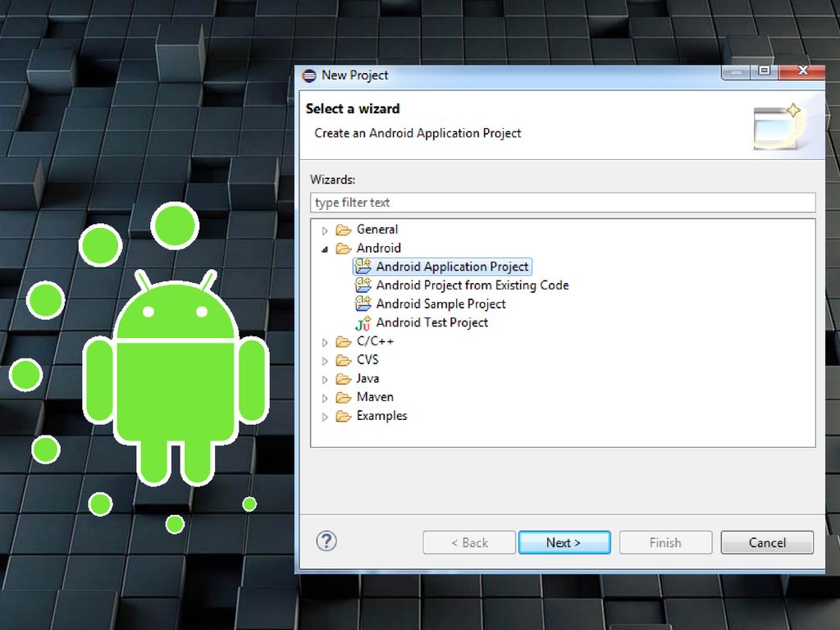This screenshot has height=630, width=840.
Task: Select the "Java" tree label
Action: pos(367,379)
